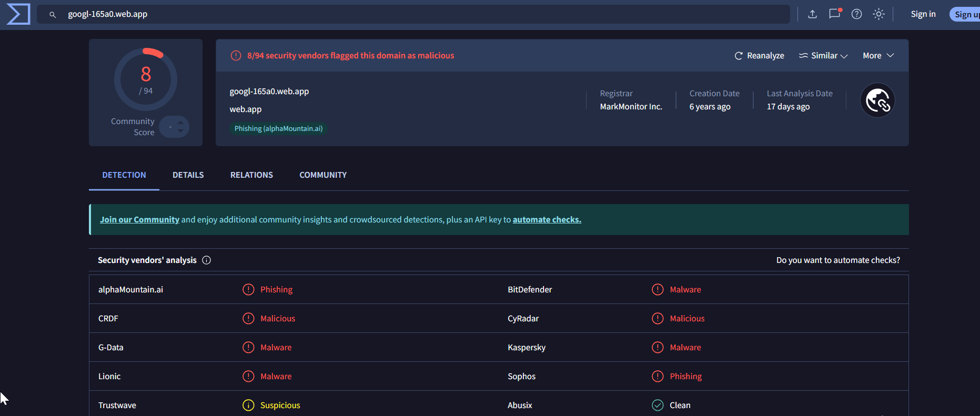Click Sophos Phishing warning icon

pos(658,377)
